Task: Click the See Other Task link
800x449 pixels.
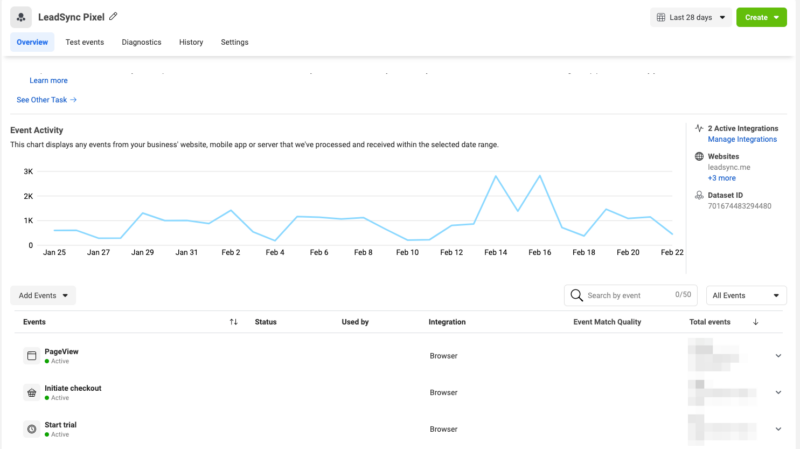Action: pos(46,100)
